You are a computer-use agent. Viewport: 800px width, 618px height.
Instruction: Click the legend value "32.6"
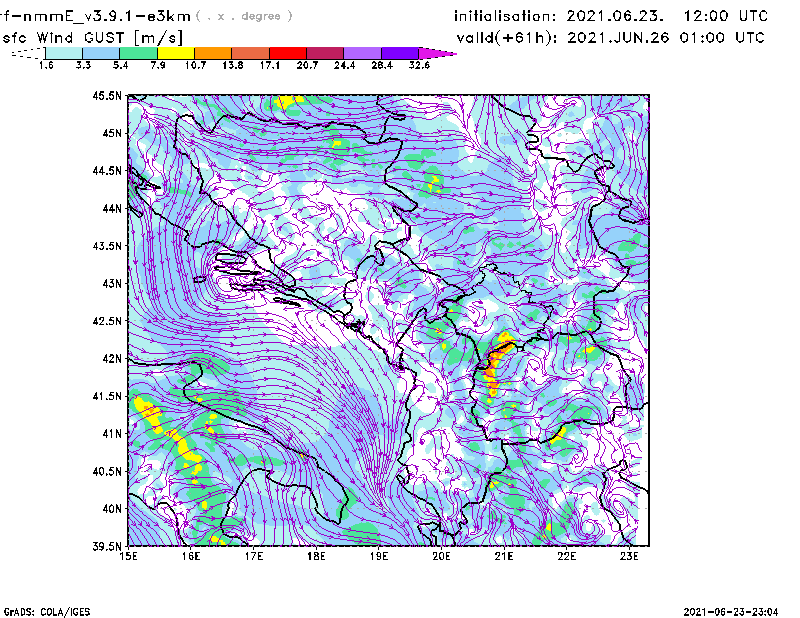coord(419,65)
